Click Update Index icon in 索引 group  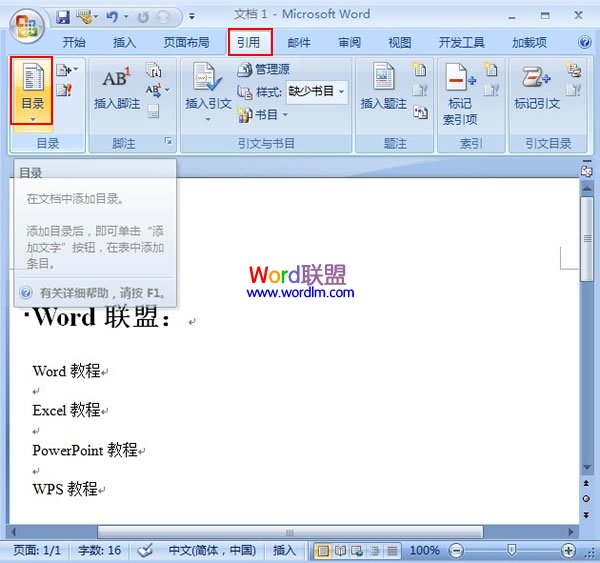(491, 90)
